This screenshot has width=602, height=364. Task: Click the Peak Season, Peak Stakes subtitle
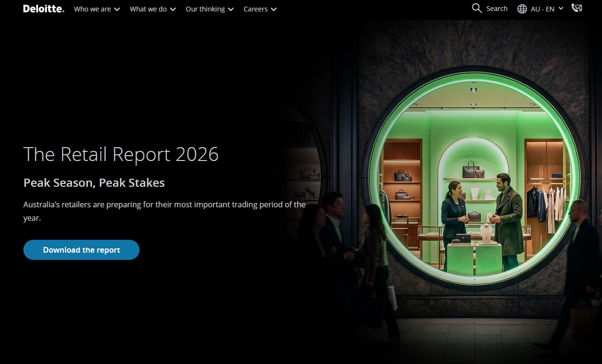tap(94, 182)
